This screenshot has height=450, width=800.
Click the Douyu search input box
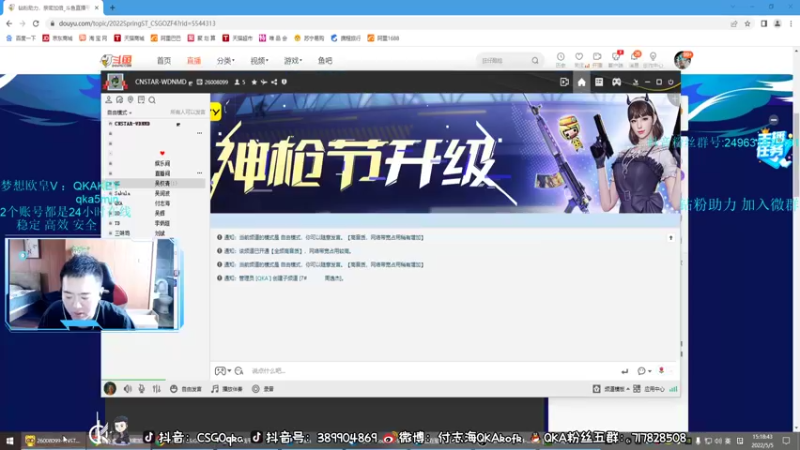click(504, 61)
